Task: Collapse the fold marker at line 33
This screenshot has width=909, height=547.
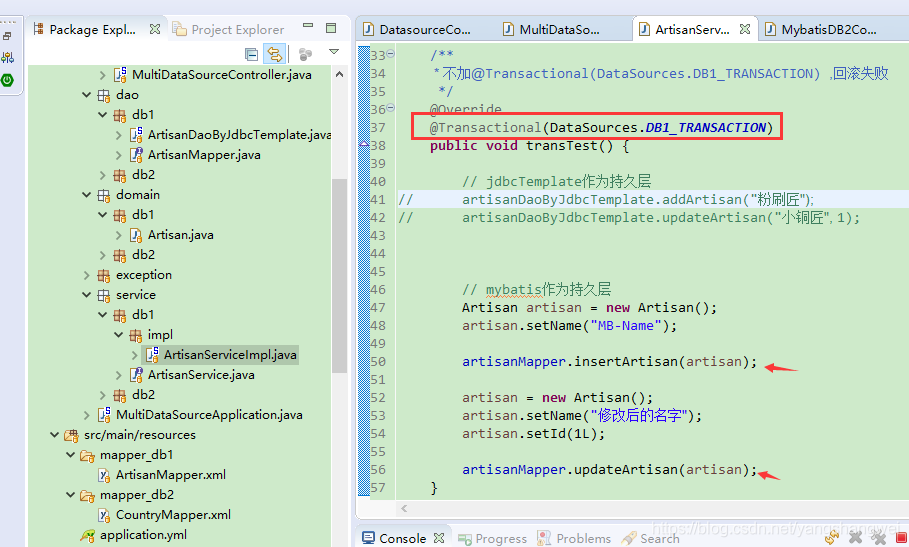Action: coord(390,54)
